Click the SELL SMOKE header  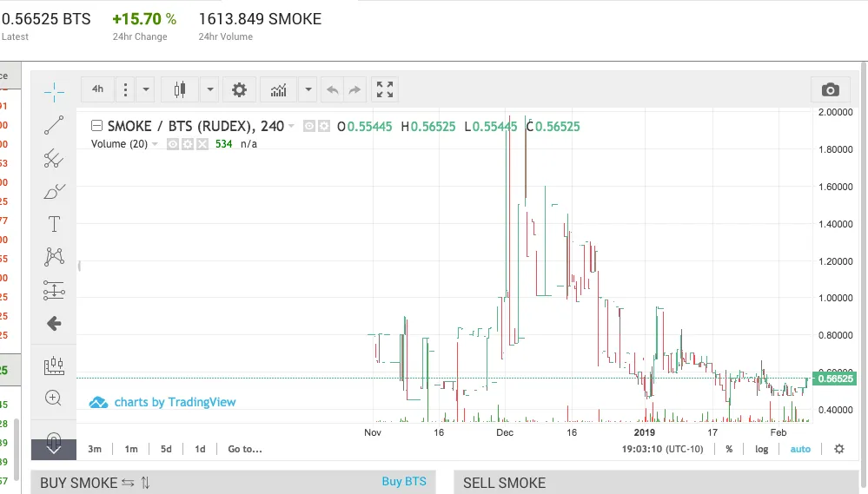pos(504,483)
